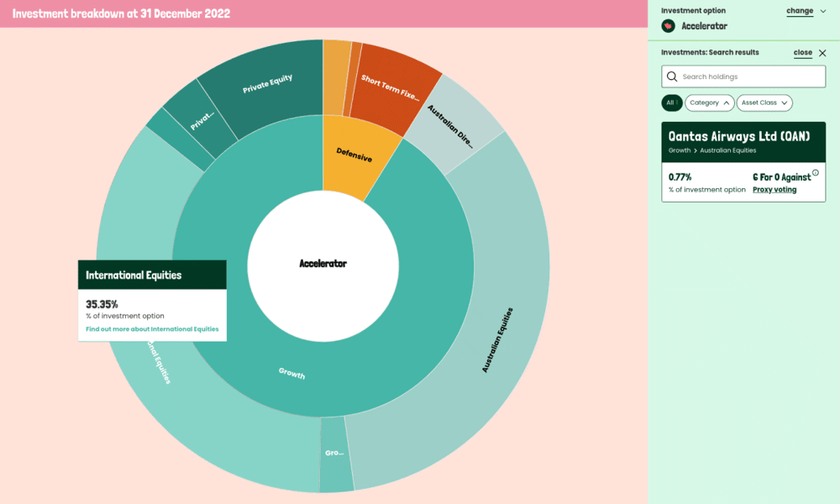Select the Growth inner ring segment
Screen dimensions: 840x504
pyautogui.click(x=291, y=374)
